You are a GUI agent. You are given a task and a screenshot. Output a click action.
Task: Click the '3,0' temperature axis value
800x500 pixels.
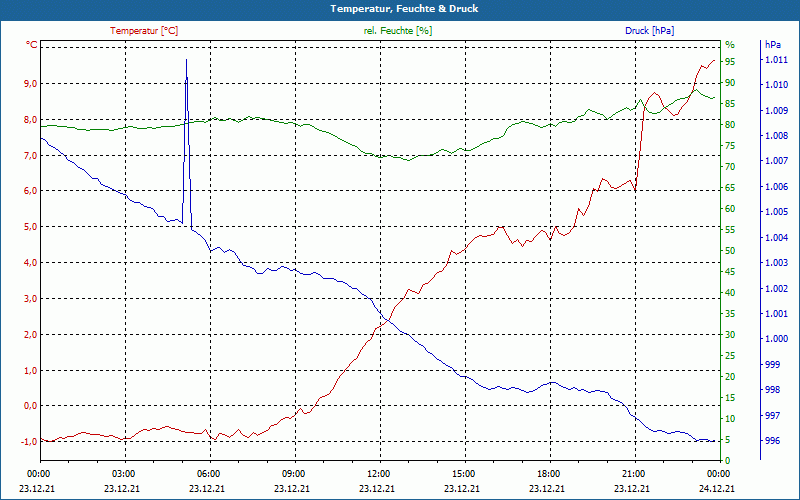(31, 298)
